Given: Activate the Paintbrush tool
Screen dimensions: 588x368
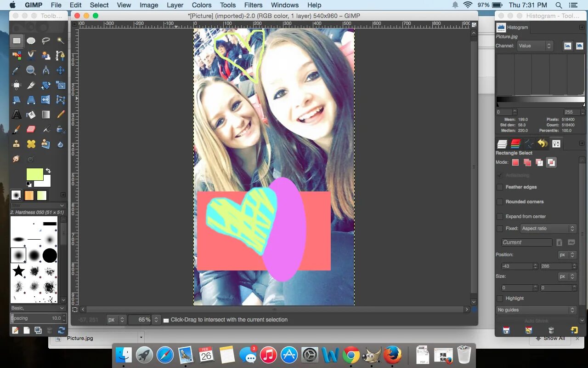Looking at the screenshot, I should (x=17, y=129).
